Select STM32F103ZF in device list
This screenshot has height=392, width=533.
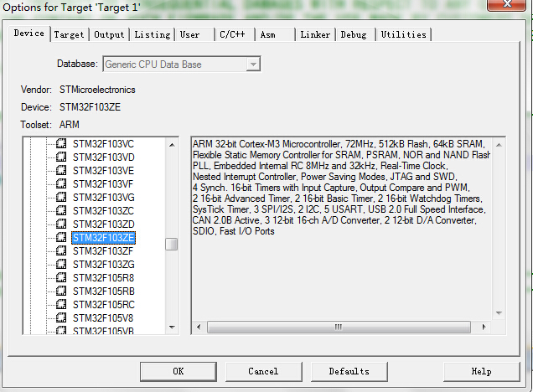(103, 250)
